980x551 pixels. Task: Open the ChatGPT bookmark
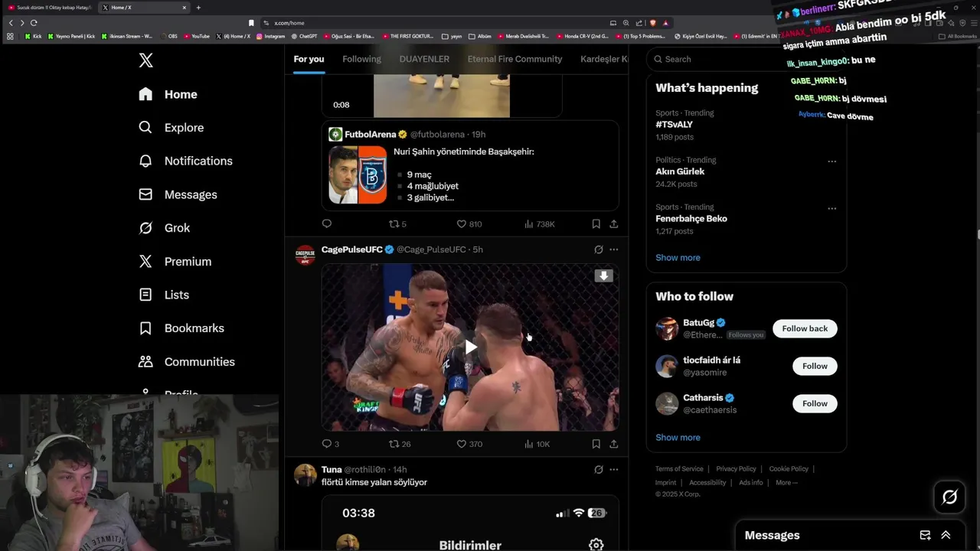304,36
